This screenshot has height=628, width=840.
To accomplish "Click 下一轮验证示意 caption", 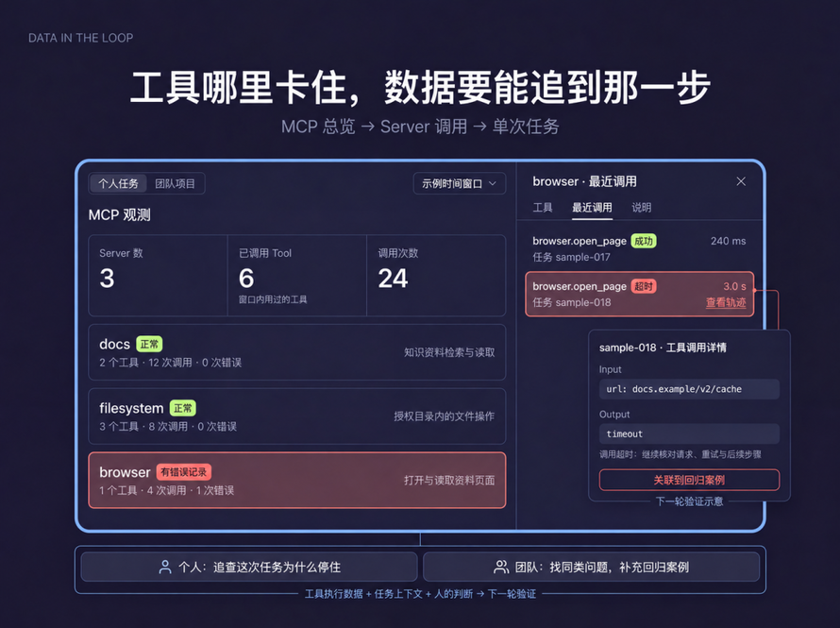I will (690, 501).
